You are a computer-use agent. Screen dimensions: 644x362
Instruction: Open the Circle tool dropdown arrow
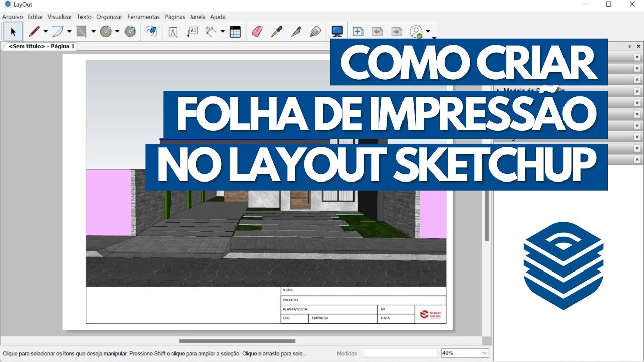[x=117, y=32]
